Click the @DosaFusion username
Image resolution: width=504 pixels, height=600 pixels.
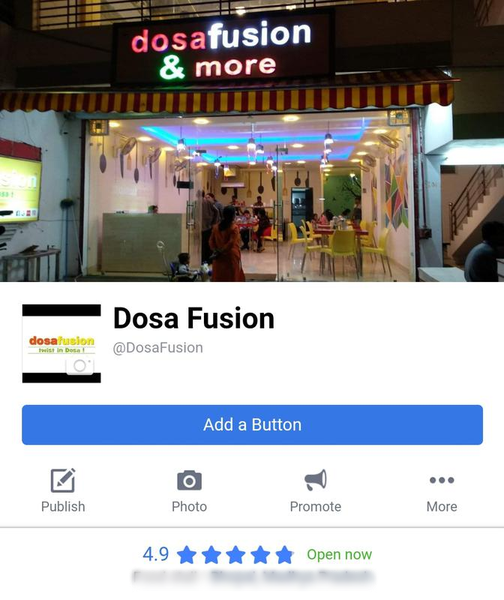(x=158, y=348)
